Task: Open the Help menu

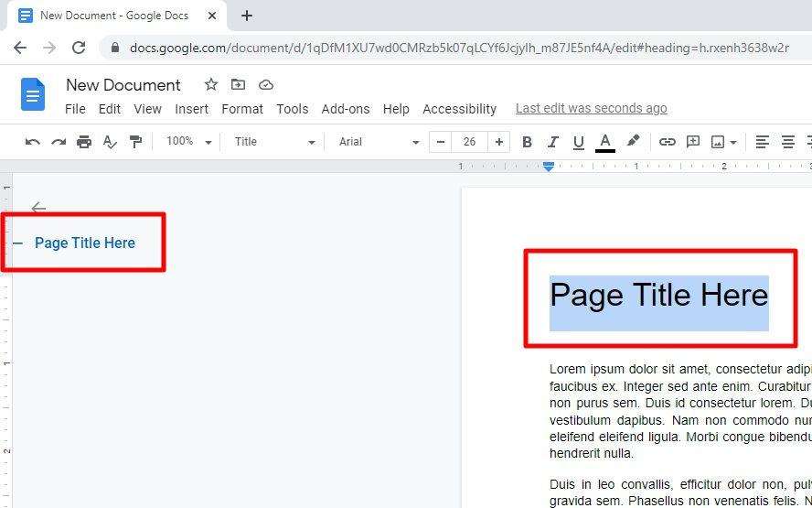Action: tap(396, 109)
